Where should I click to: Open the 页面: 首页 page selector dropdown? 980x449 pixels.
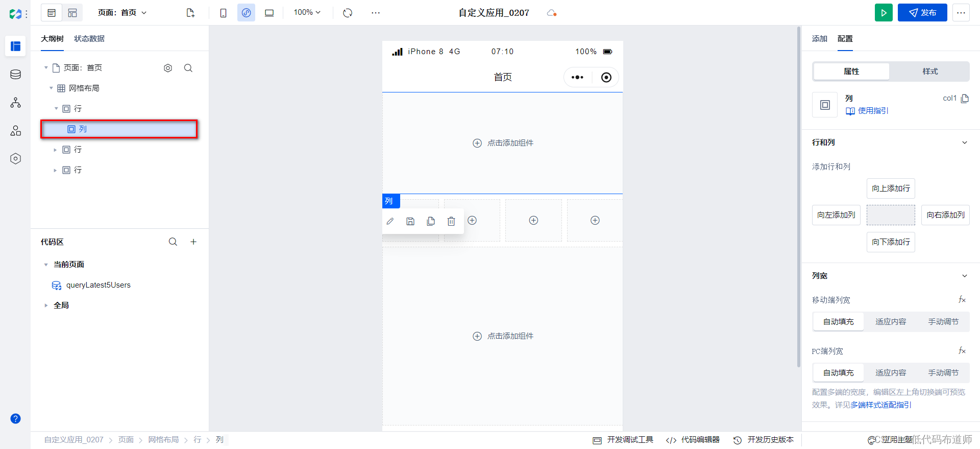tap(122, 13)
